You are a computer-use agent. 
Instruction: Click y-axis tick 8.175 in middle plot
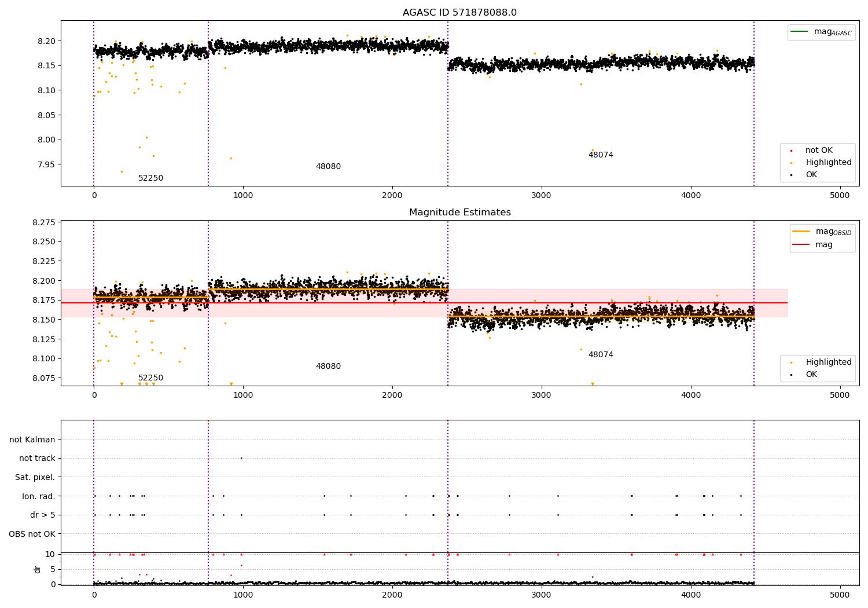pyautogui.click(x=45, y=300)
